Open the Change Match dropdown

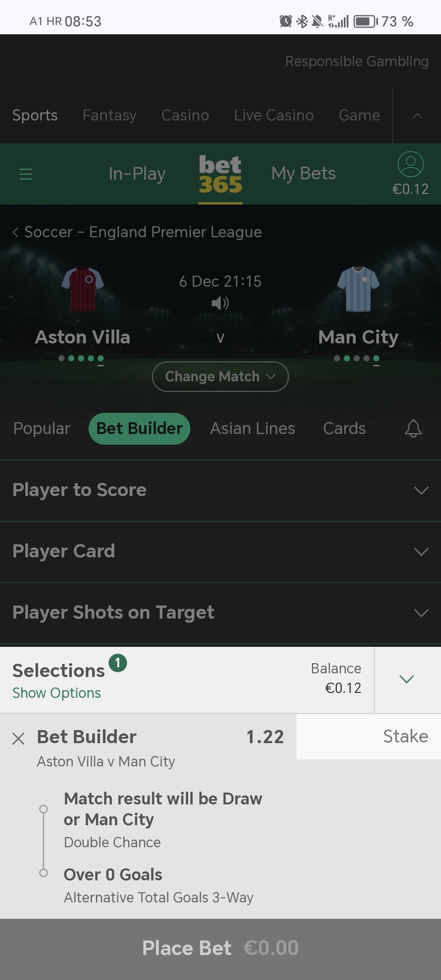220,376
